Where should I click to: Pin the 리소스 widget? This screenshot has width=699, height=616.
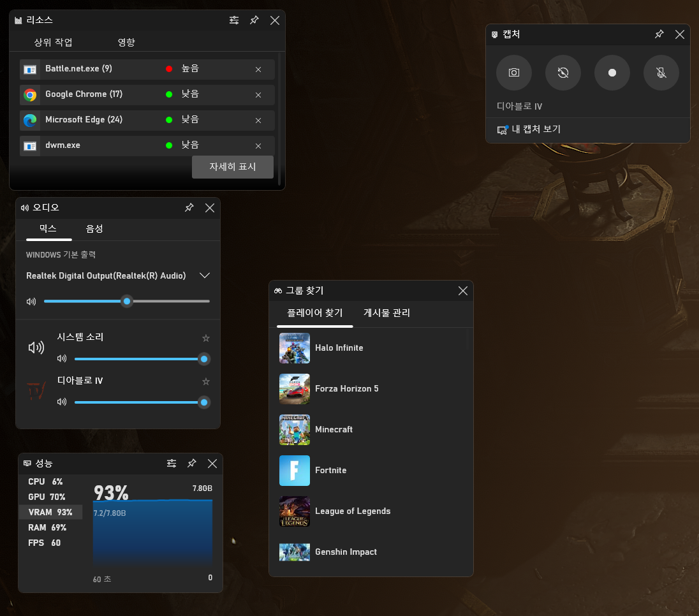pyautogui.click(x=254, y=20)
